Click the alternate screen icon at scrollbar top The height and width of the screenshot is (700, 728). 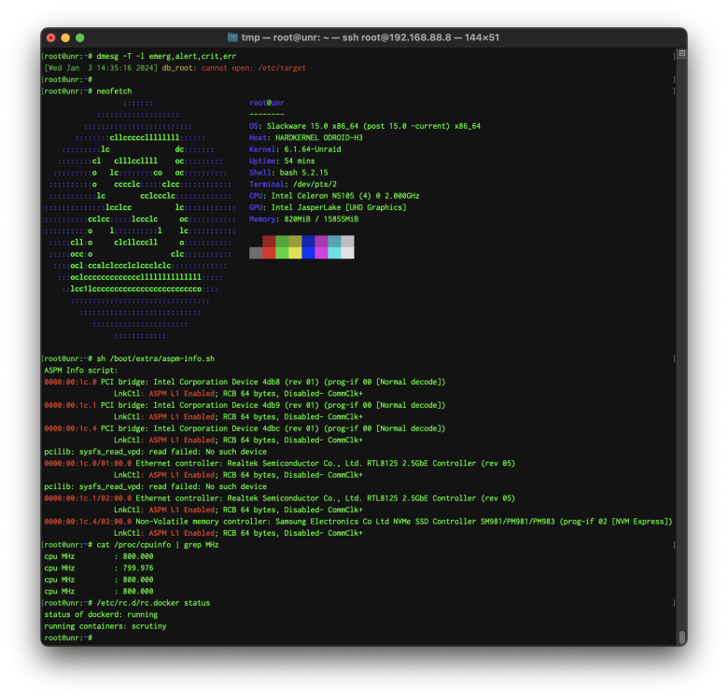tap(681, 53)
